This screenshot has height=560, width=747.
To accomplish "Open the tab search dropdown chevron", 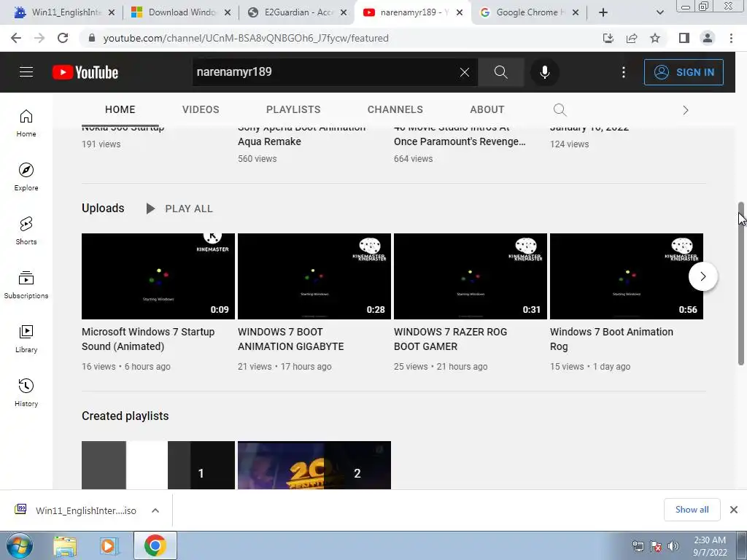I will point(659,12).
